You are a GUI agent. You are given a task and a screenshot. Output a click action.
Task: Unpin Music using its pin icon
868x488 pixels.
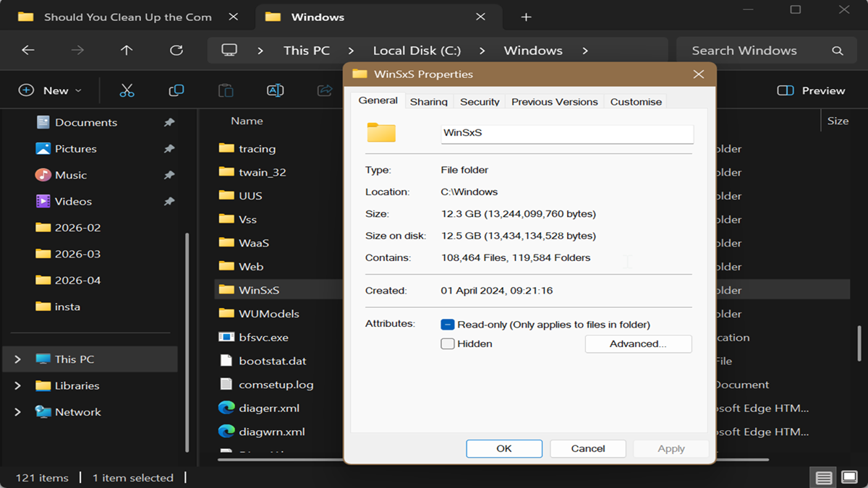tap(169, 175)
